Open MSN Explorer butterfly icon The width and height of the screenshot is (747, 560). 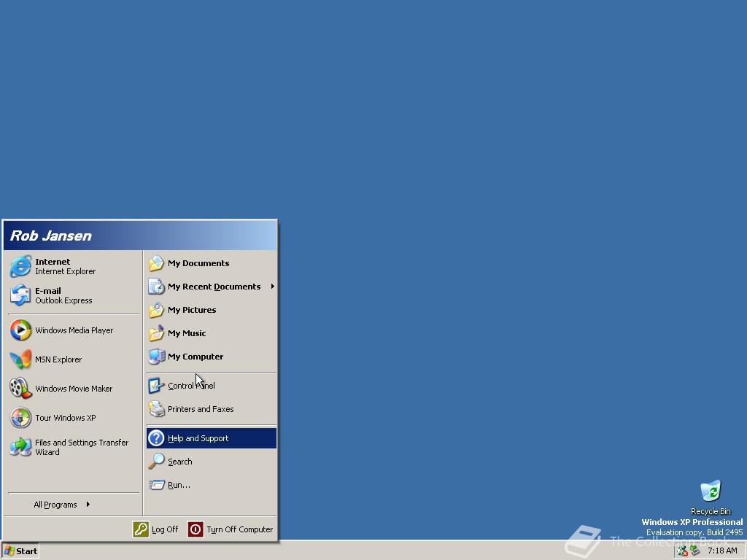click(20, 359)
